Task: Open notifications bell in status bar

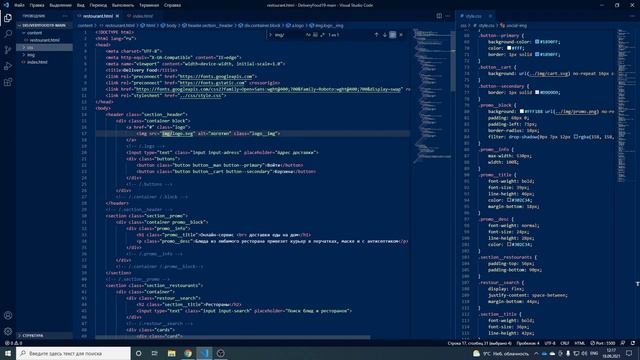Action: click(x=633, y=343)
